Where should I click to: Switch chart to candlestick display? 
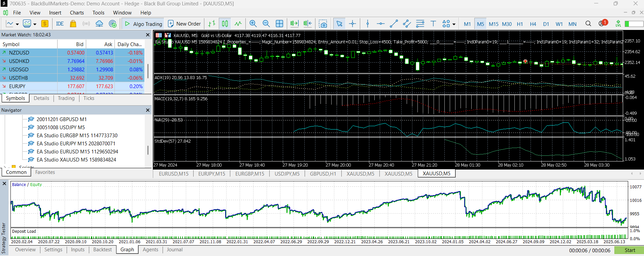click(225, 24)
